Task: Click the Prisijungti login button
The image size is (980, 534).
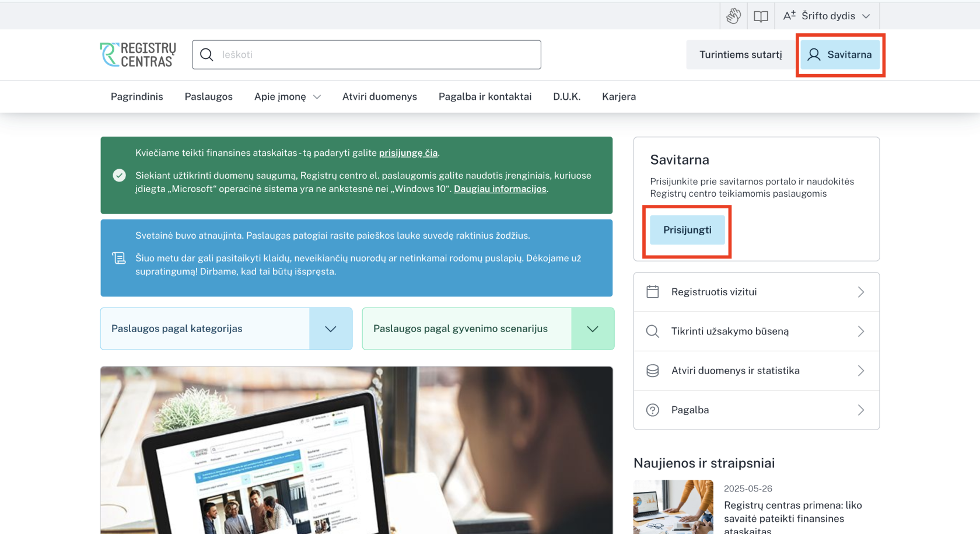Action: [688, 230]
